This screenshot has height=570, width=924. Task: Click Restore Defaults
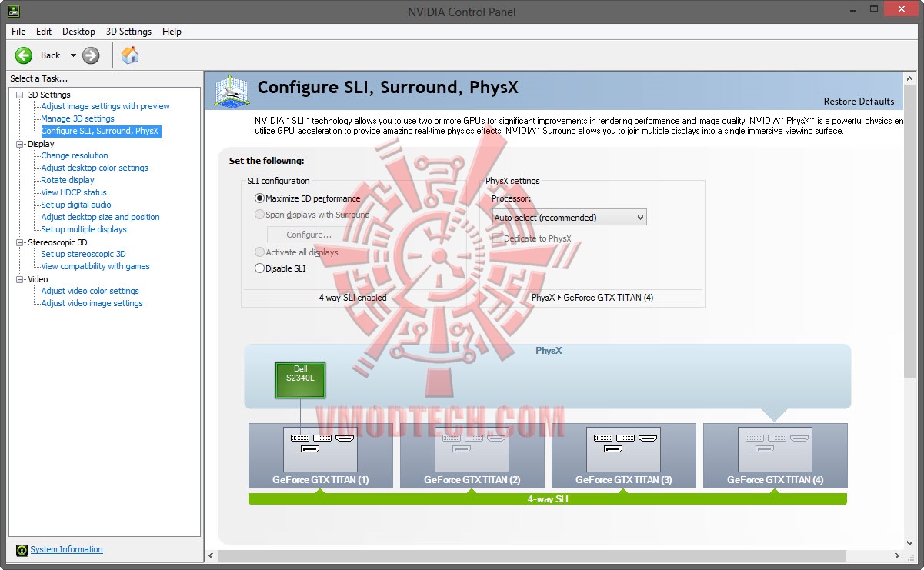859,102
